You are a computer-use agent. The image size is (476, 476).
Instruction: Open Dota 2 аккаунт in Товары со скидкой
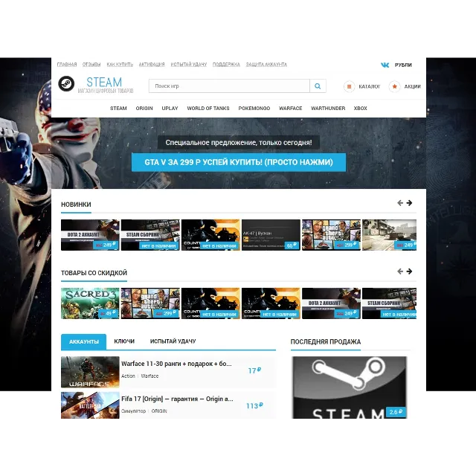click(x=331, y=303)
